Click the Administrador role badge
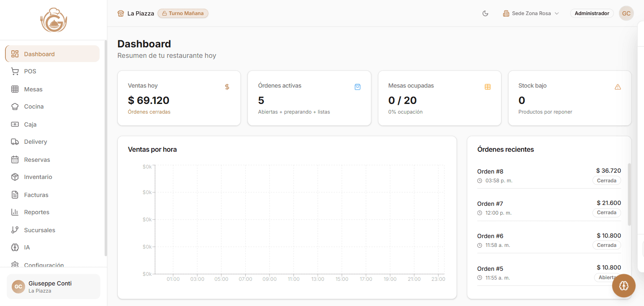The height and width of the screenshot is (306, 644). click(592, 13)
